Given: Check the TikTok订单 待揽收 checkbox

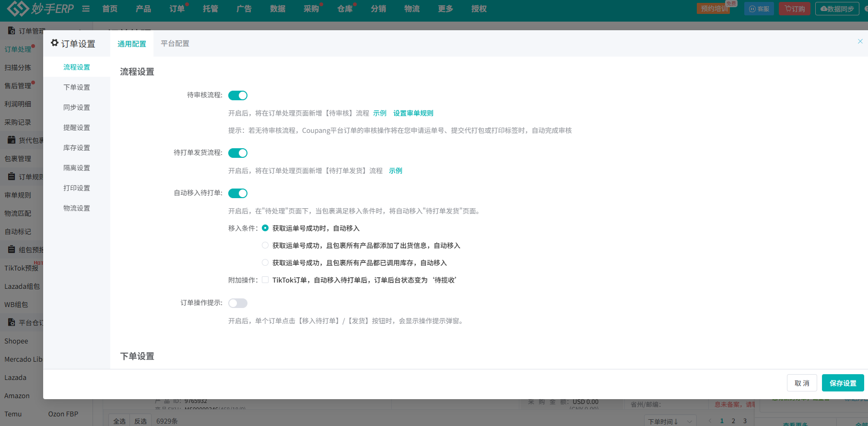Looking at the screenshot, I should coord(265,280).
